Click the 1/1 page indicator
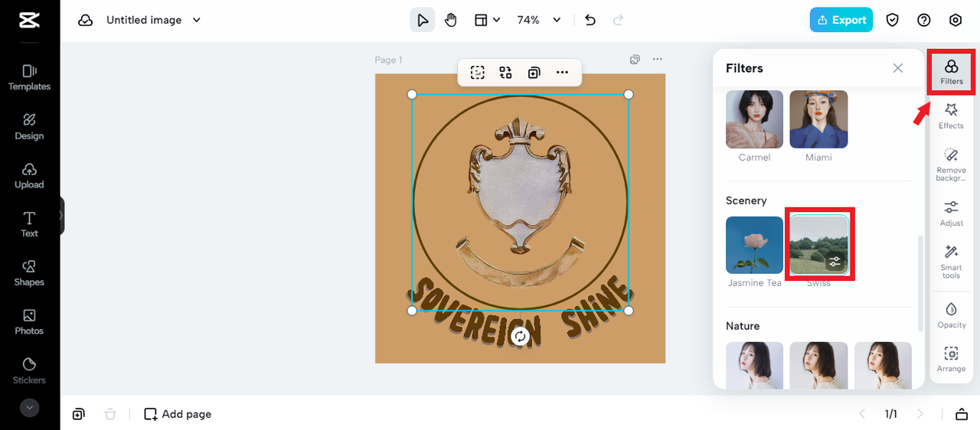 (x=891, y=414)
